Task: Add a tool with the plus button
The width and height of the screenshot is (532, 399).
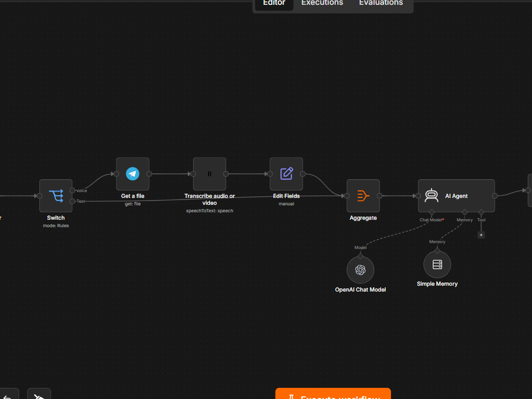Action: 481,235
